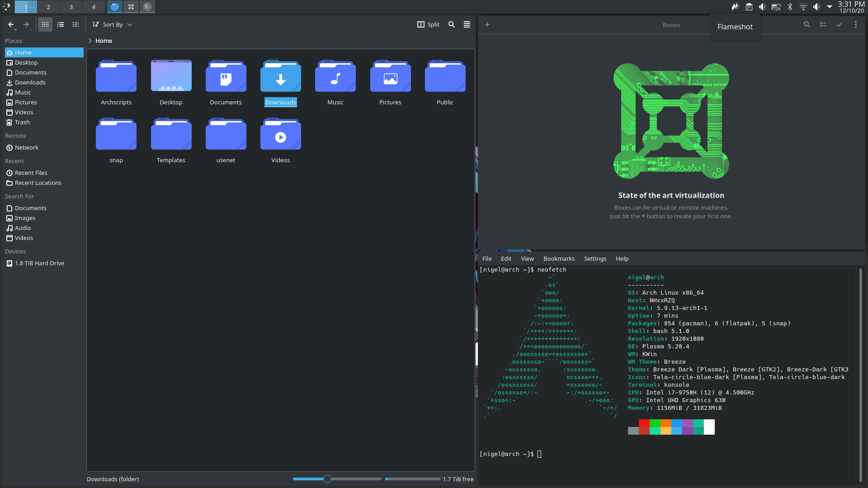Open the Sort By dropdown
Screen dimensions: 868x488
(x=112, y=25)
